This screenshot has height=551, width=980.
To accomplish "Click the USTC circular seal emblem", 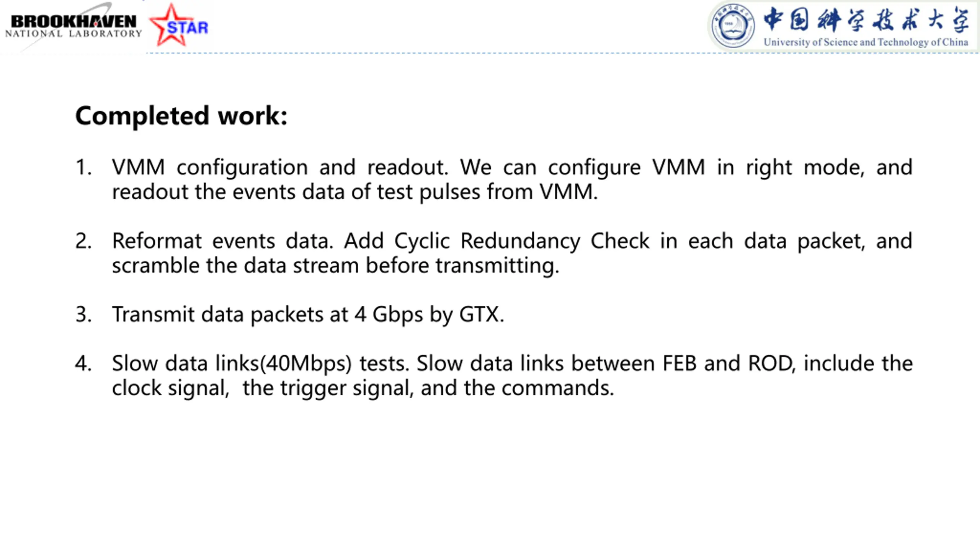I will (733, 26).
